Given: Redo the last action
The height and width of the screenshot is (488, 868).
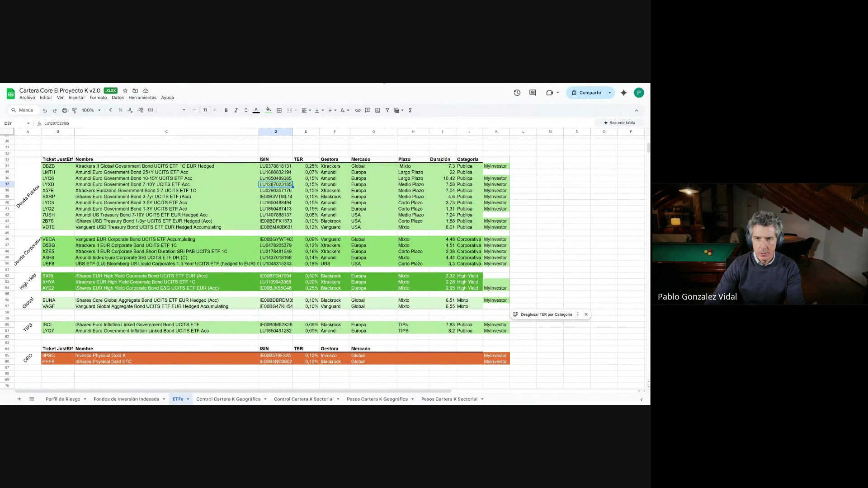Looking at the screenshot, I should [x=55, y=110].
